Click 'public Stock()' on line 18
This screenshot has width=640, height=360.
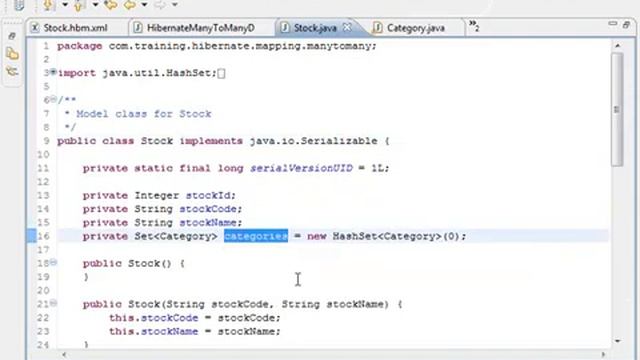click(127, 264)
